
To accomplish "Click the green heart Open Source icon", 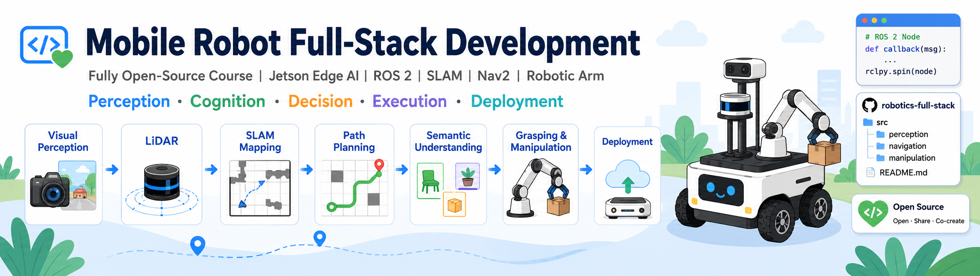I will (x=873, y=213).
